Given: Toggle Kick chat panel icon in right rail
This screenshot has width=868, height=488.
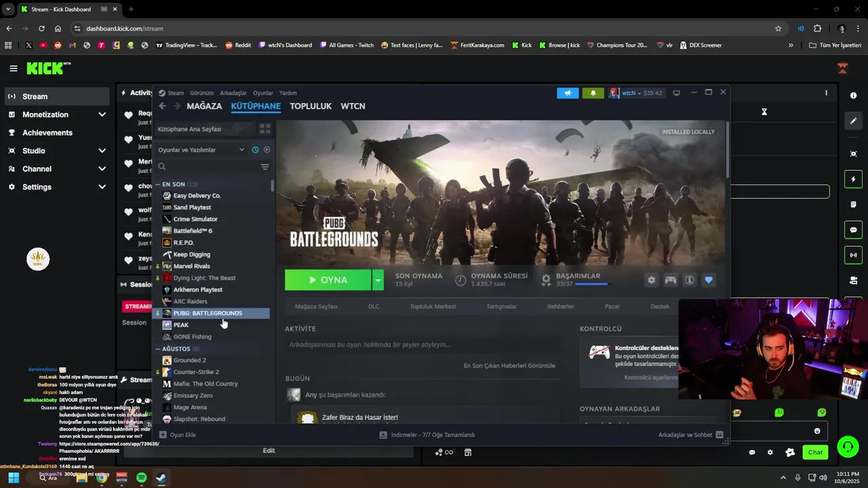Looking at the screenshot, I should tap(854, 230).
